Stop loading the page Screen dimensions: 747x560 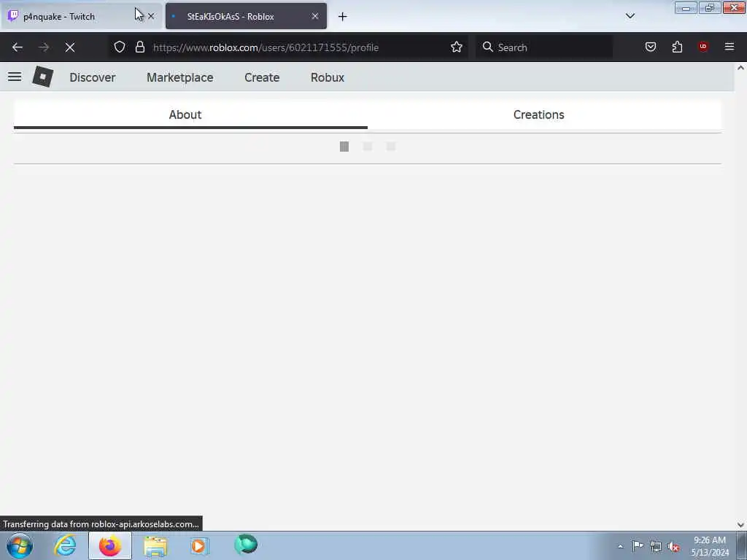pyautogui.click(x=70, y=47)
